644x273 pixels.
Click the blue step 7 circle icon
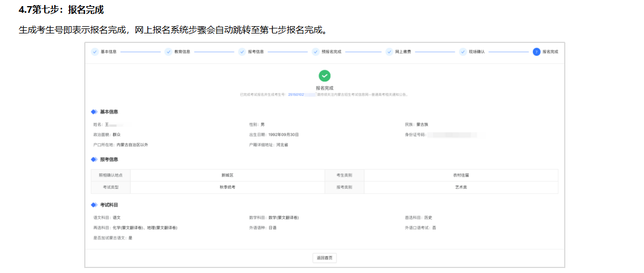pyautogui.click(x=536, y=52)
